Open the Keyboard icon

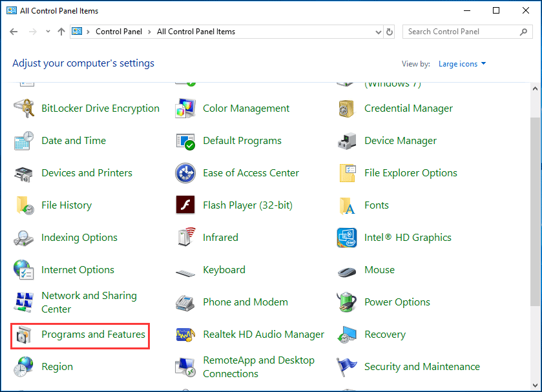tap(185, 273)
